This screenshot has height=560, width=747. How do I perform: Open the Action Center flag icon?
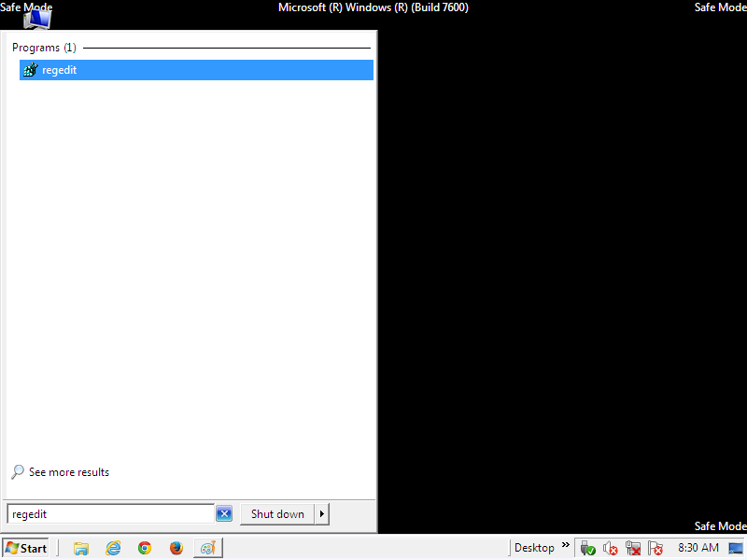click(x=655, y=548)
